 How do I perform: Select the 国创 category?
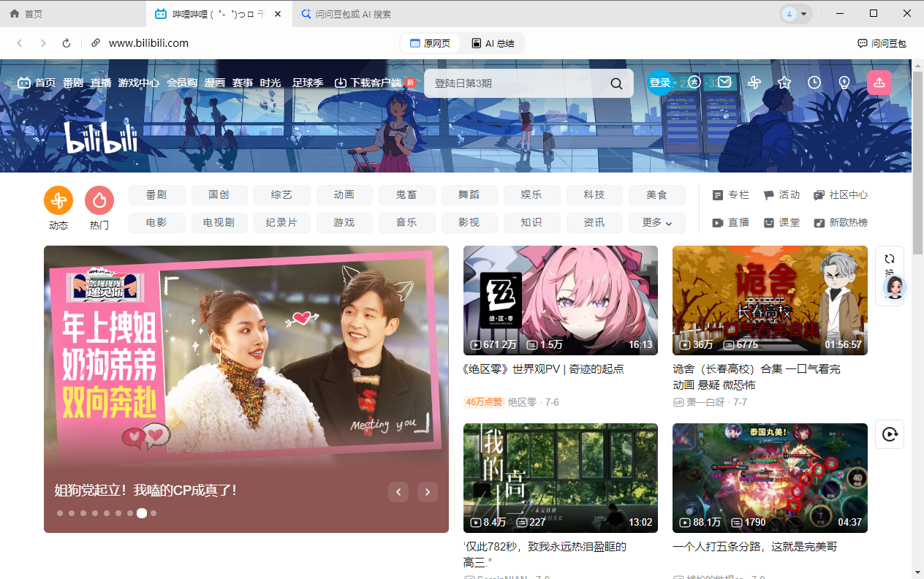point(219,194)
